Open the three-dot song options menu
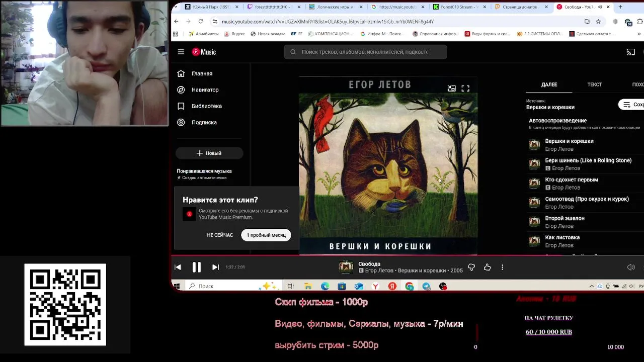The image size is (644, 362). click(x=502, y=267)
